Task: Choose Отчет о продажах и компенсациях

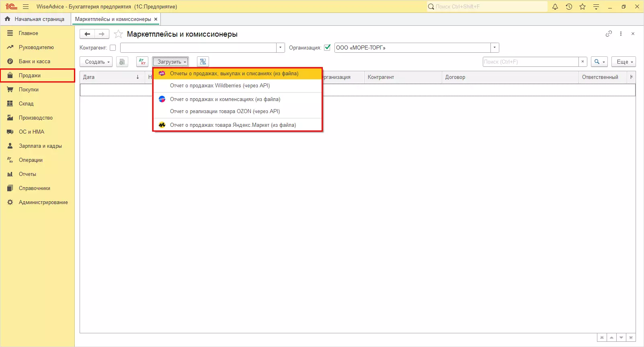Action: 238,99
